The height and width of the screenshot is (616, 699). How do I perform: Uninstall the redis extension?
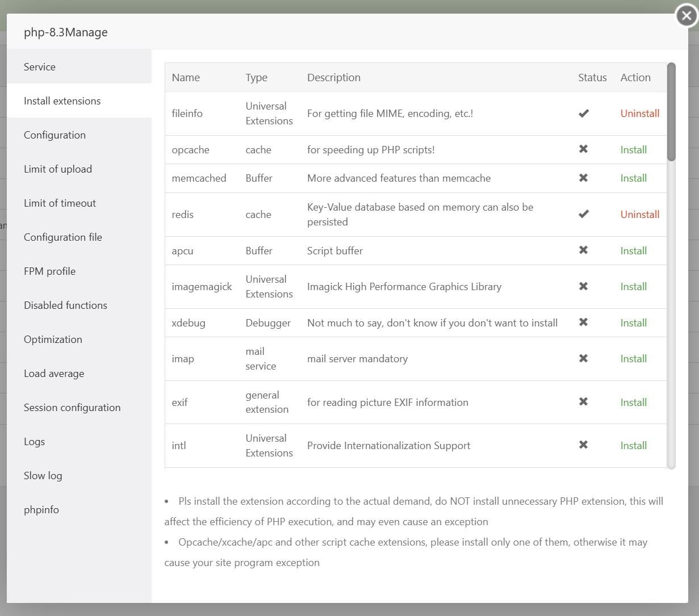[x=639, y=215]
